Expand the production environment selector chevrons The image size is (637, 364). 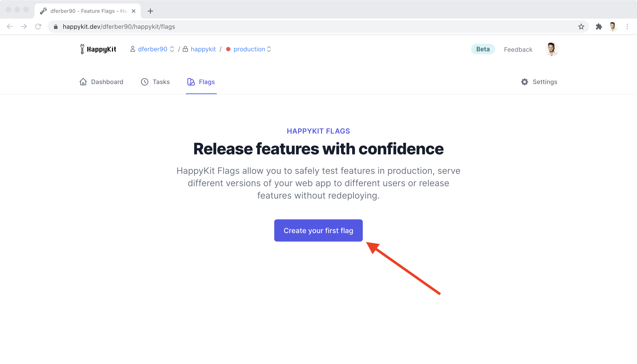(x=269, y=49)
